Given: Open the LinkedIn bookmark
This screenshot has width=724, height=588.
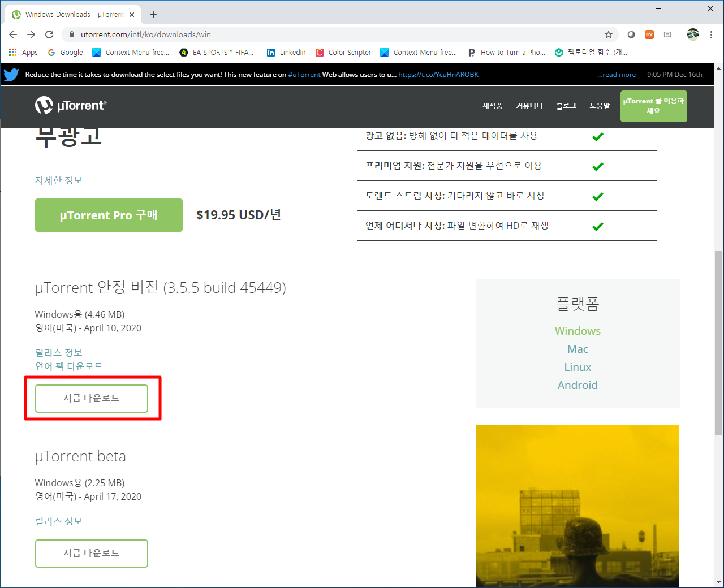Looking at the screenshot, I should click(x=286, y=53).
